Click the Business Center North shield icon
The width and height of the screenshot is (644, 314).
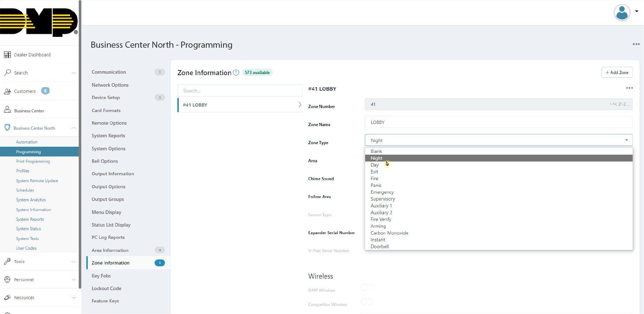click(x=7, y=128)
